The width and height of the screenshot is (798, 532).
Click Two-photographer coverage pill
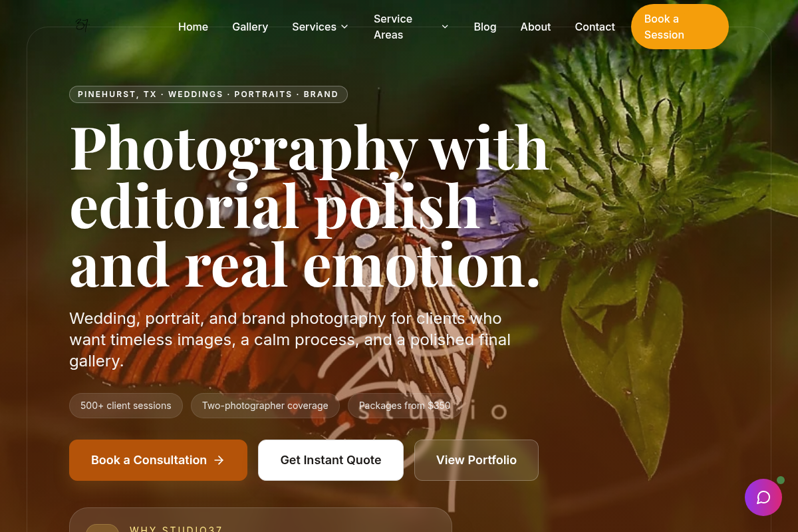(x=265, y=406)
